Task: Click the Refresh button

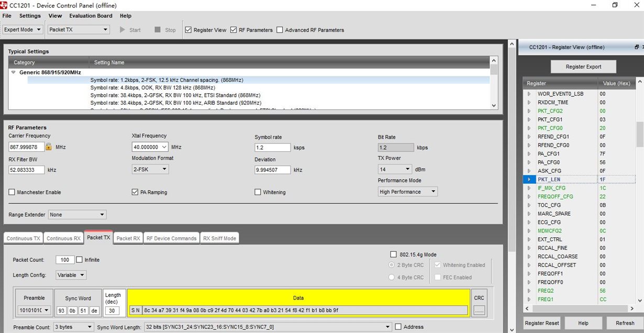Action: [625, 323]
